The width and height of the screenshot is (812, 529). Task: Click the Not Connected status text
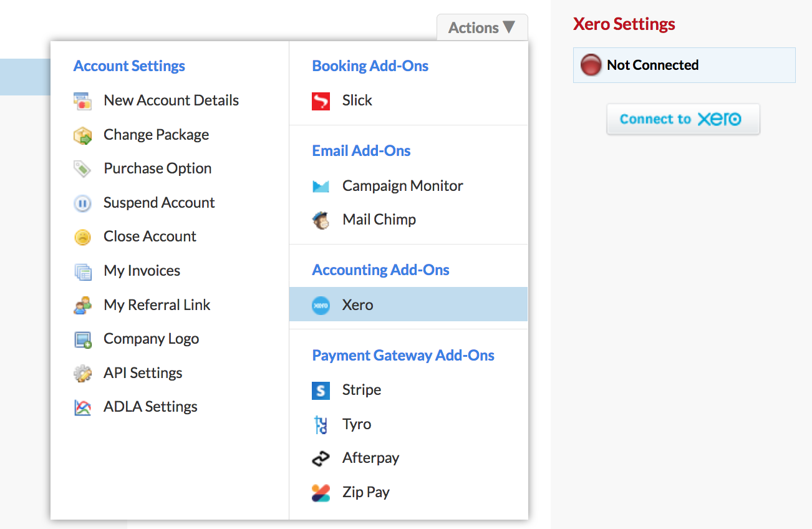[653, 65]
